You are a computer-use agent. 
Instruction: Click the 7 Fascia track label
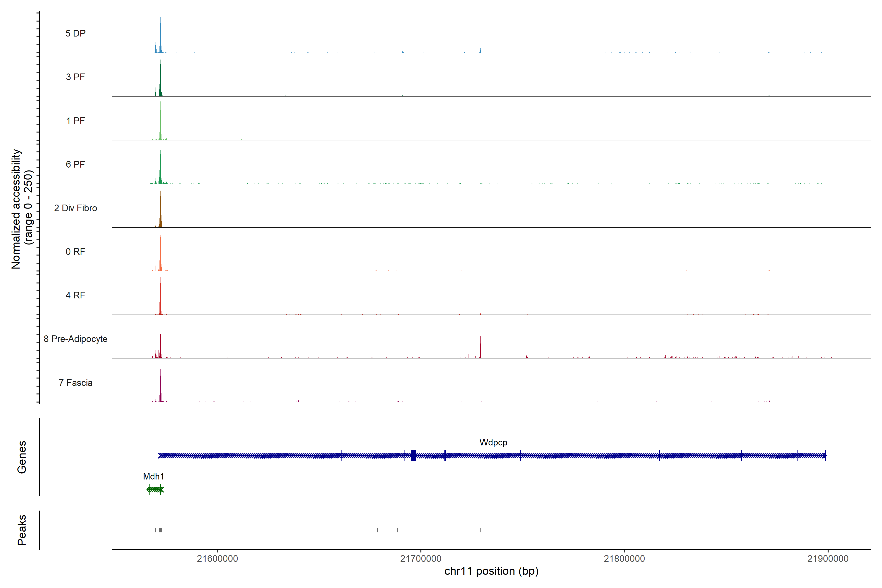[x=75, y=382]
